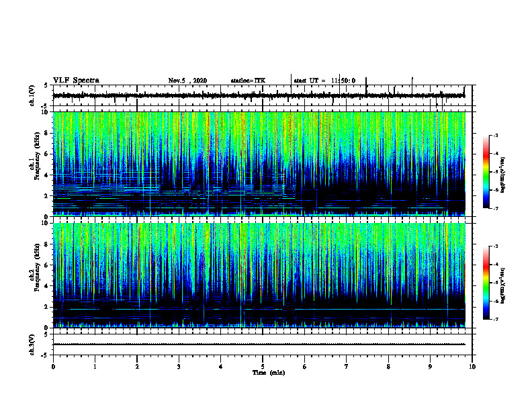Screen dimensions: 532x411
Task: Click the ch.1 spectrogram panel
Action: pyautogui.click(x=259, y=164)
